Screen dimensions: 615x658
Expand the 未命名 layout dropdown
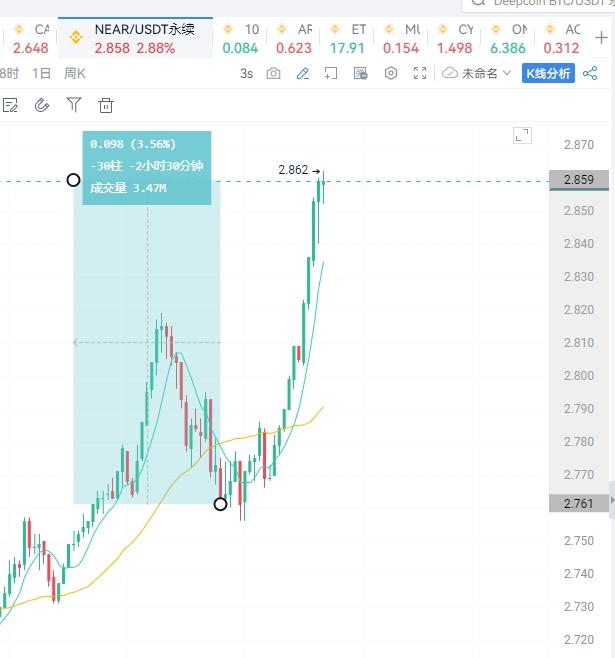coord(477,73)
